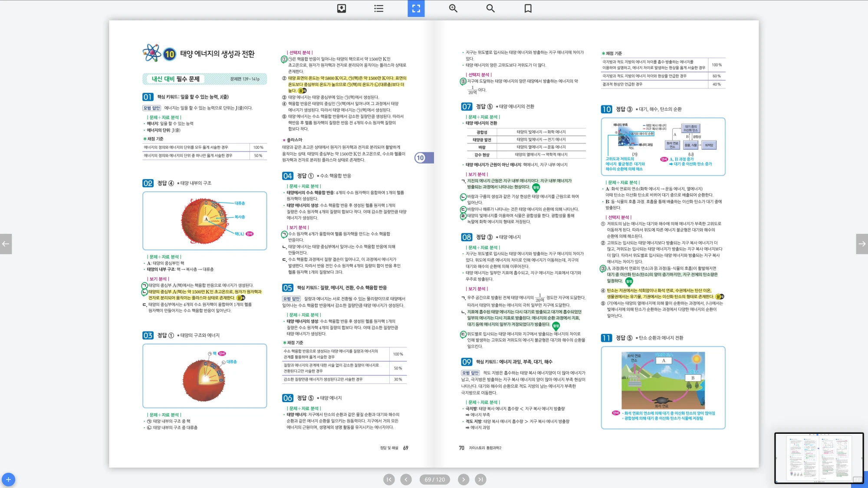This screenshot has height=488, width=868.
Task: Click the small icon at thumbnail corner
Action: click(x=857, y=479)
